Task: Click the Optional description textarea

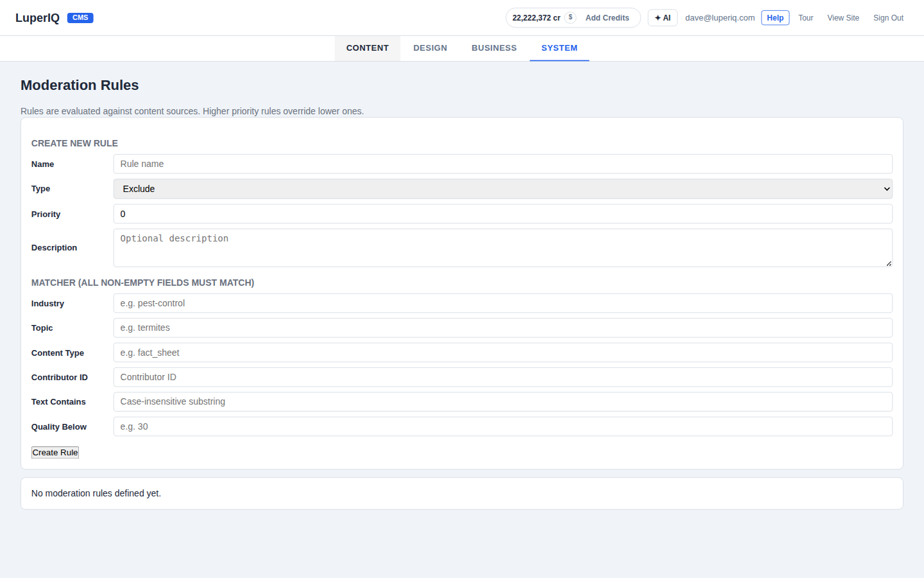Action: point(503,247)
